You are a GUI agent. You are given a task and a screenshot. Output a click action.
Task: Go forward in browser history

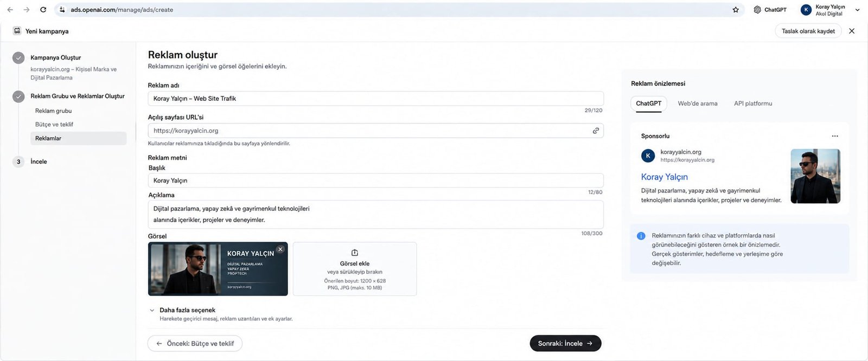click(x=26, y=10)
